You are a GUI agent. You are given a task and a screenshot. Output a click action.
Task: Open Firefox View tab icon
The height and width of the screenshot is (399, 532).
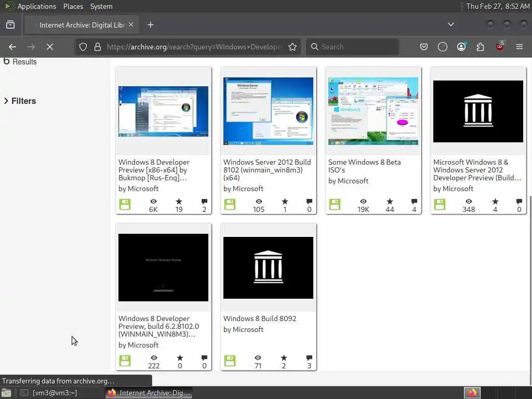[x=10, y=25]
